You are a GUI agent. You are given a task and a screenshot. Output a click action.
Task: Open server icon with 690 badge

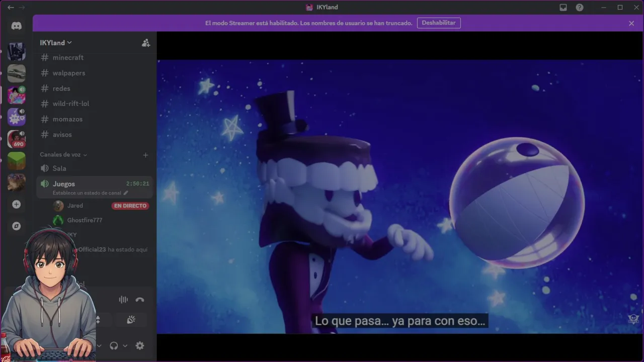[x=17, y=139]
